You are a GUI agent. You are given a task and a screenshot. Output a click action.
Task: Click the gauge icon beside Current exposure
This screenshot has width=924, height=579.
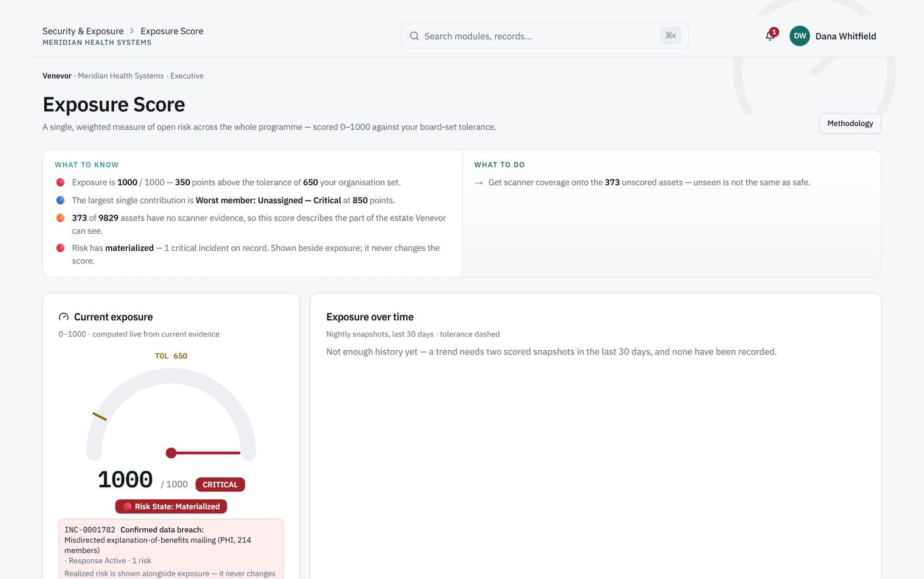pos(63,317)
